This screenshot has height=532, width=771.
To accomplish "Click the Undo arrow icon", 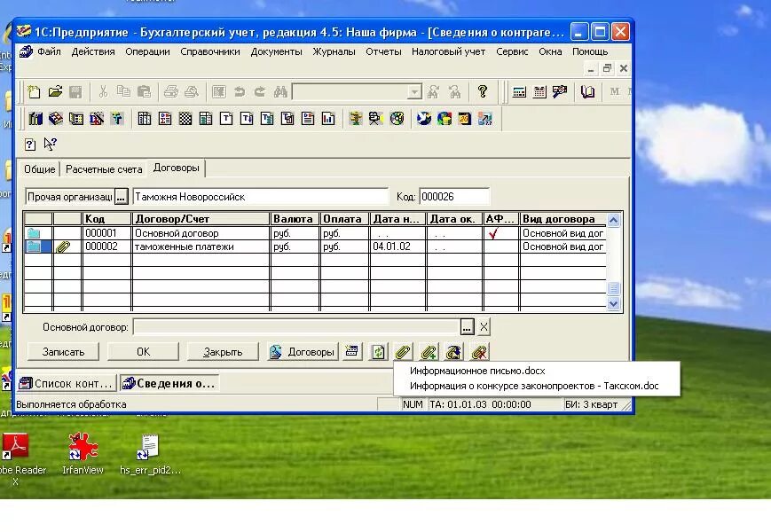I will click(240, 92).
